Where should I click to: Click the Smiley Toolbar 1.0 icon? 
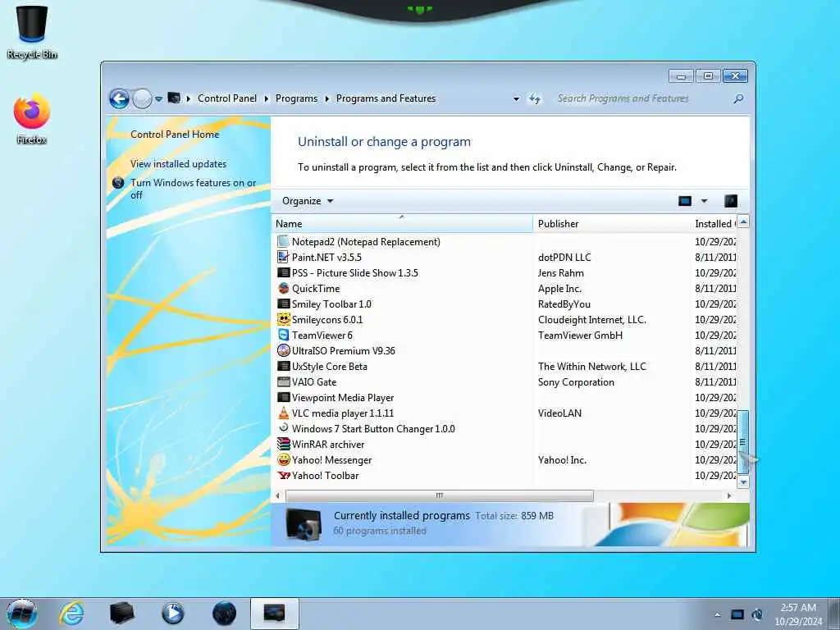pyautogui.click(x=283, y=304)
